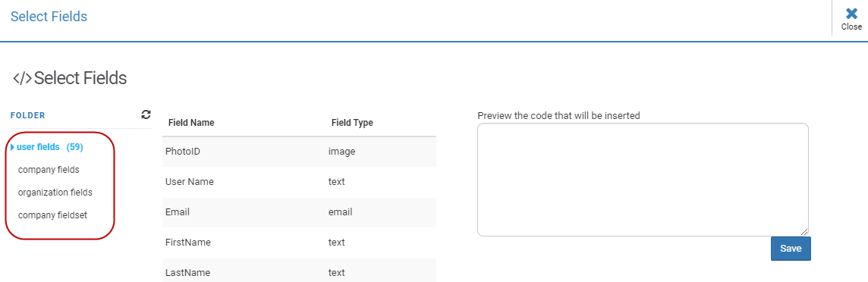This screenshot has width=868, height=282.
Task: Select the LastName field row
Action: tap(299, 271)
